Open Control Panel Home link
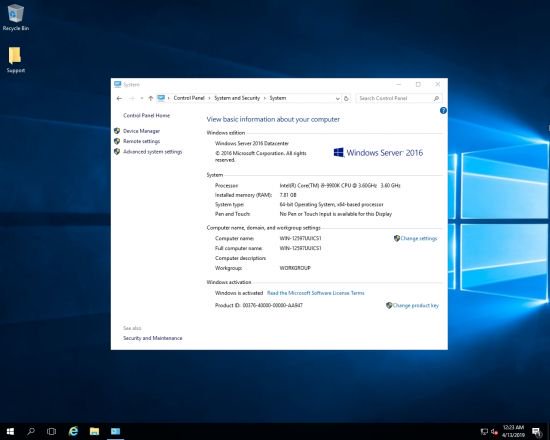Viewport: 550px width, 440px height. click(x=146, y=115)
